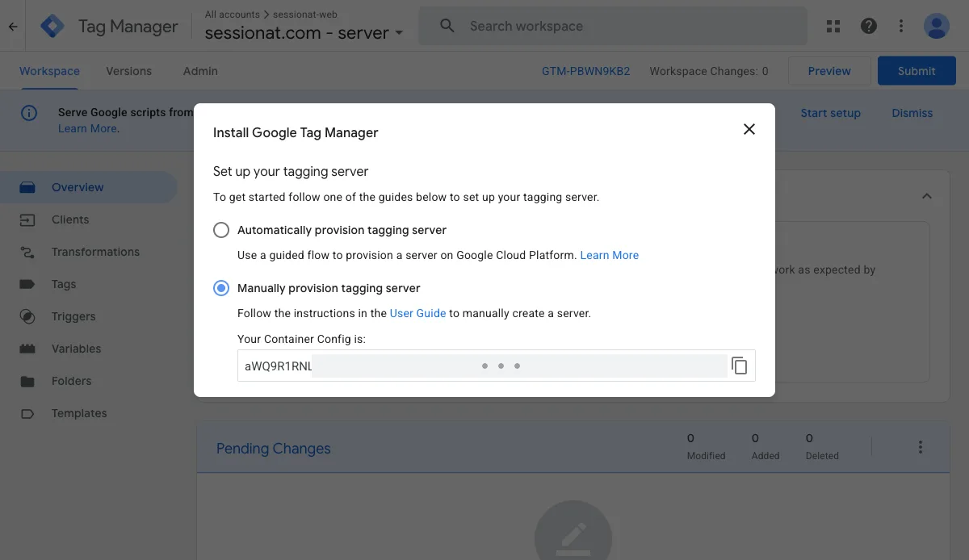Click the Variables sidebar icon

pos(27,349)
